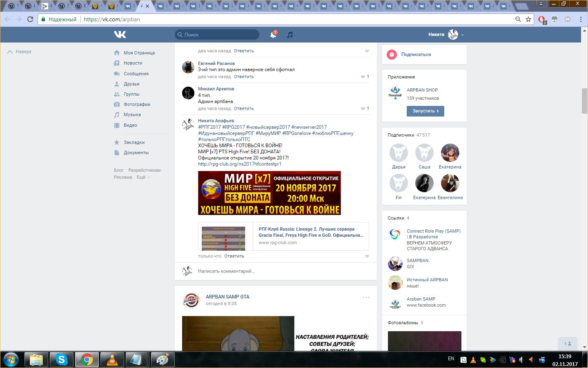
Task: Open Моя Страница in the sidebar
Action: pyautogui.click(x=139, y=53)
